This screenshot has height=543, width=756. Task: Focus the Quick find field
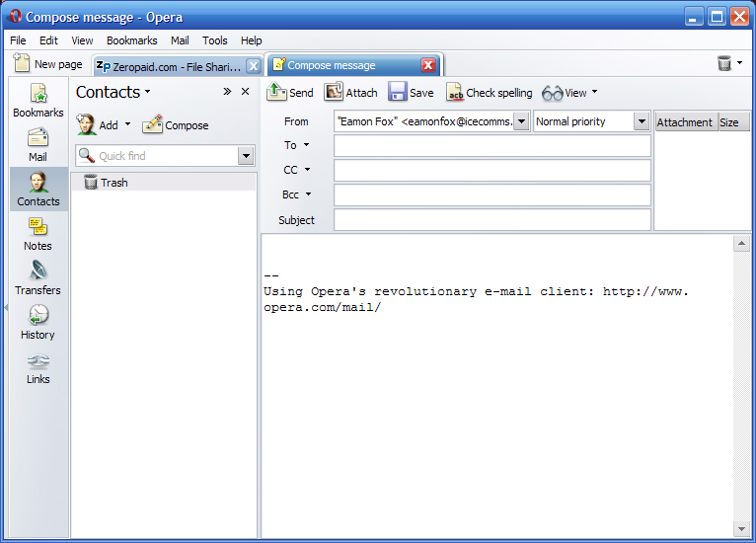pos(157,156)
